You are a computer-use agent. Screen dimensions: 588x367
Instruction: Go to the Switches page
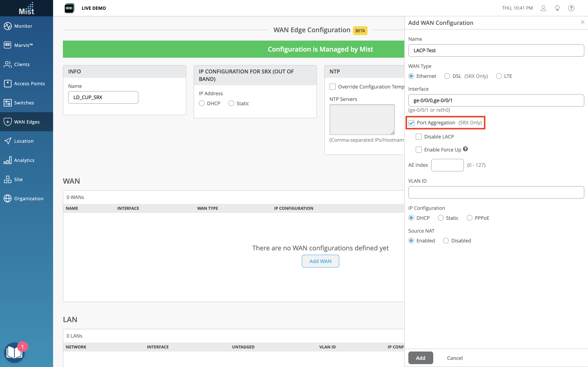coord(24,103)
